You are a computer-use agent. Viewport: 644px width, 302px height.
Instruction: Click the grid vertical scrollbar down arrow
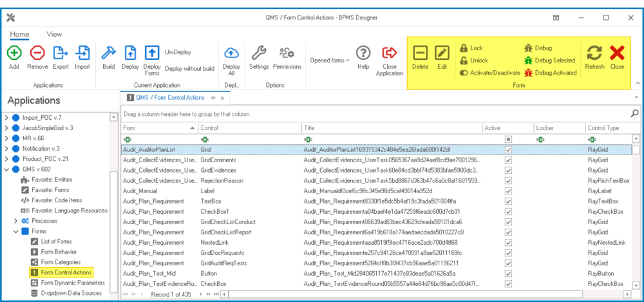636,285
